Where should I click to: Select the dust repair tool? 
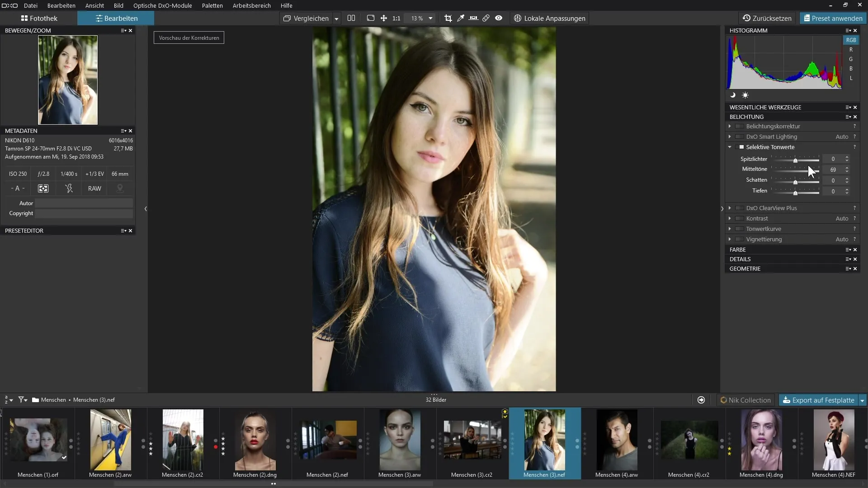486,18
